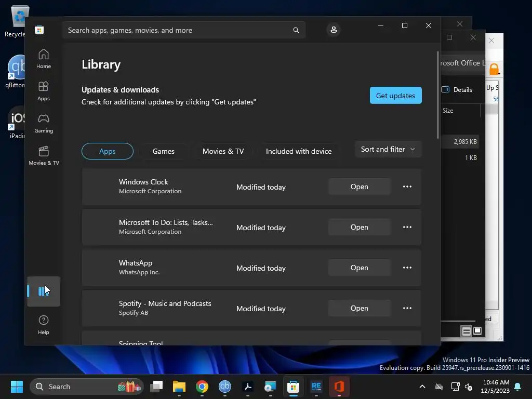The image size is (532, 399).
Task: Click the Microsoft Store logo icon
Action: (39, 30)
